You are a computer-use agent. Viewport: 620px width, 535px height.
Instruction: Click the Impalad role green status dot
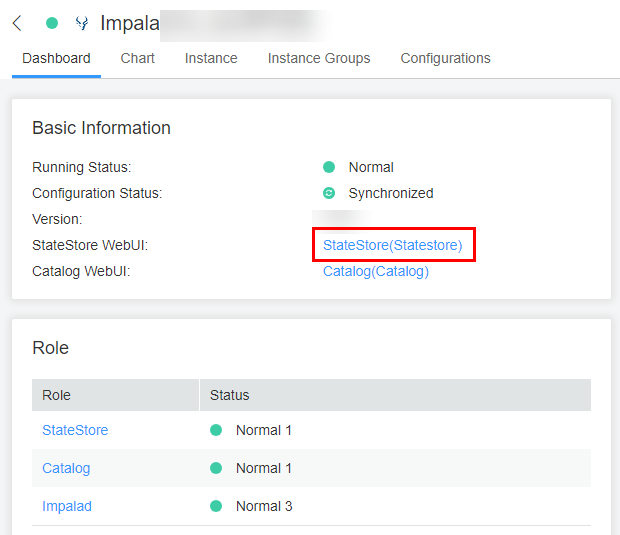(x=216, y=506)
